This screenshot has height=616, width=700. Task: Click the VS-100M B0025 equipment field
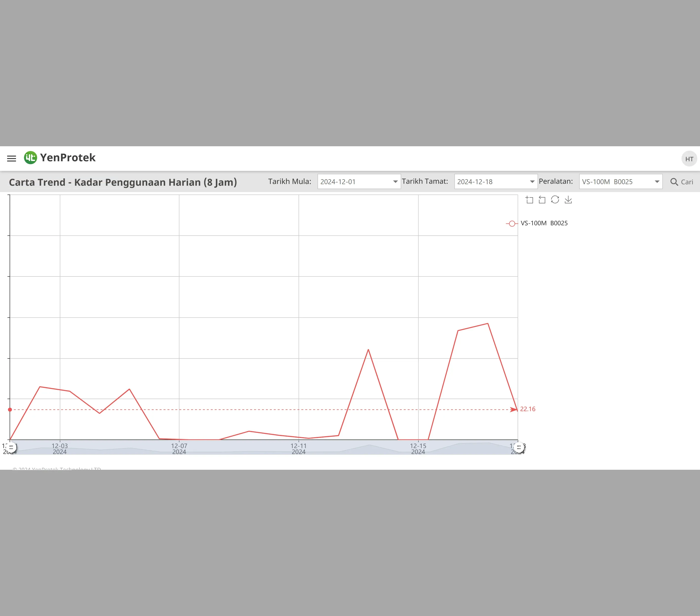(x=620, y=182)
